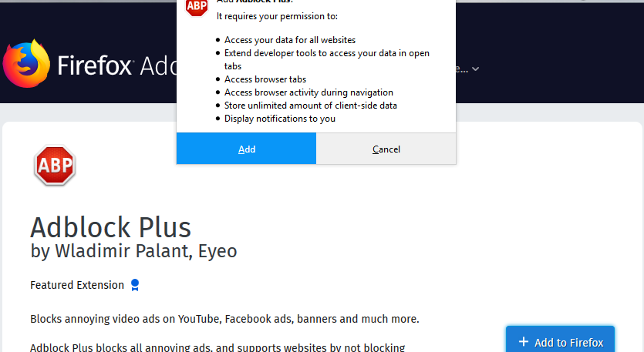644x352 pixels.
Task: Click 'Store unlimited amount of client-side data'
Action: pyautogui.click(x=311, y=106)
